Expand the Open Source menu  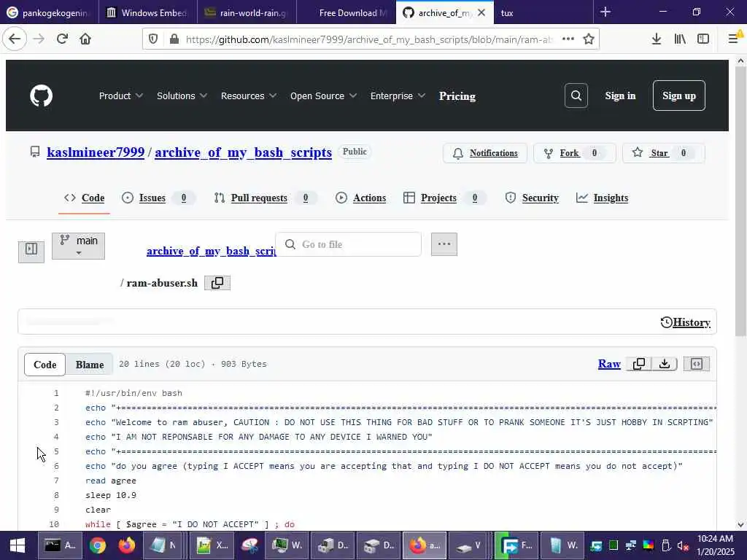point(323,96)
